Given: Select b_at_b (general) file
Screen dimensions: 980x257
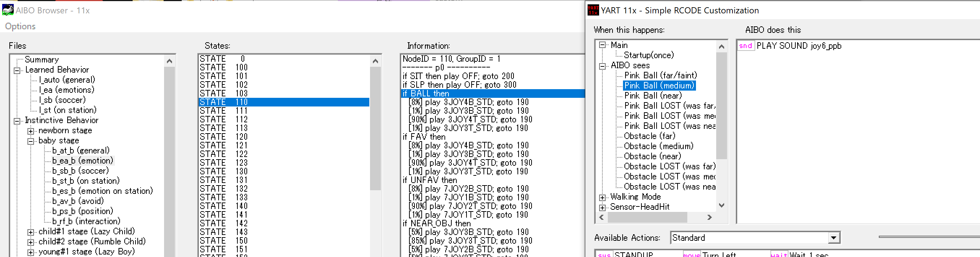Looking at the screenshot, I should tap(81, 151).
